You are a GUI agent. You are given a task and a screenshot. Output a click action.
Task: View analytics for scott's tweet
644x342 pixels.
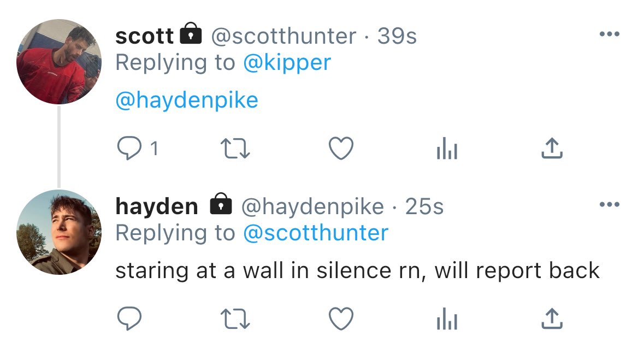[447, 148]
